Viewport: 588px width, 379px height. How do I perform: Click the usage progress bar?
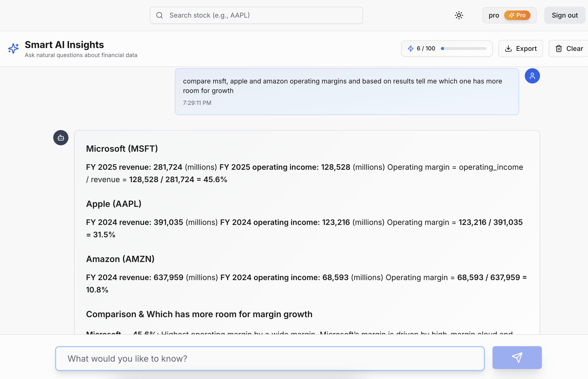coord(464,49)
